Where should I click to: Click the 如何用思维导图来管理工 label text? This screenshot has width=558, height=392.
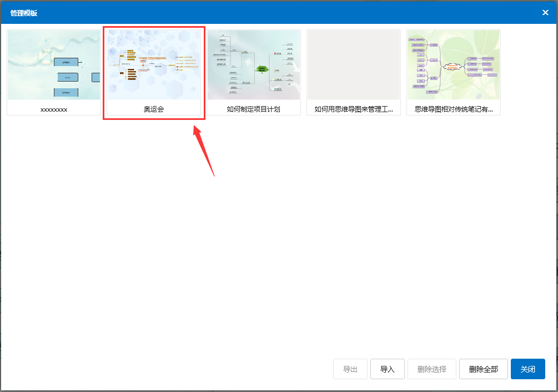point(354,109)
